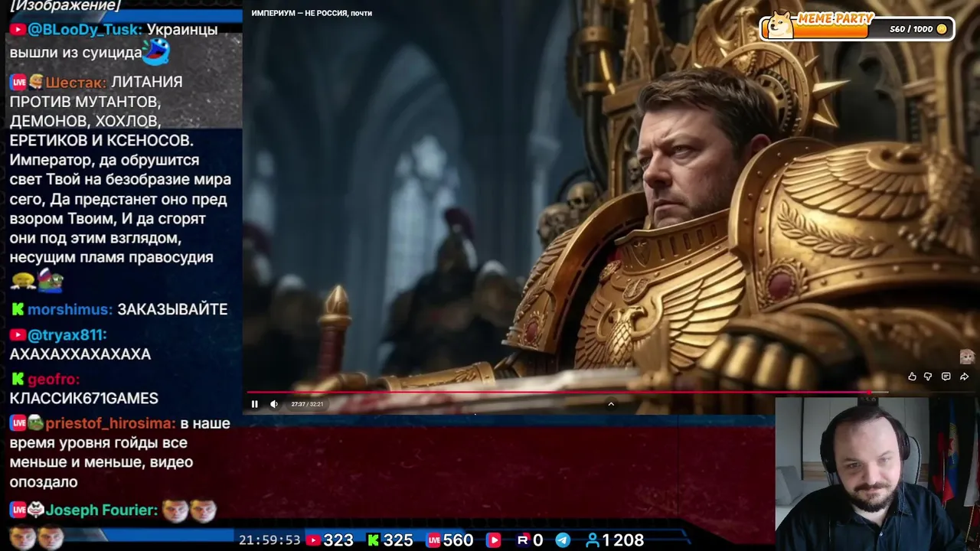Click the gold coin icon beside 1000

click(942, 29)
